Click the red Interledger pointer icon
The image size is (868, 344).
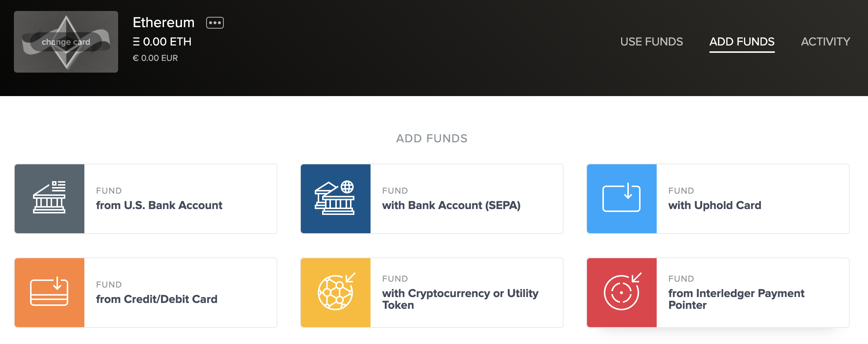click(621, 292)
